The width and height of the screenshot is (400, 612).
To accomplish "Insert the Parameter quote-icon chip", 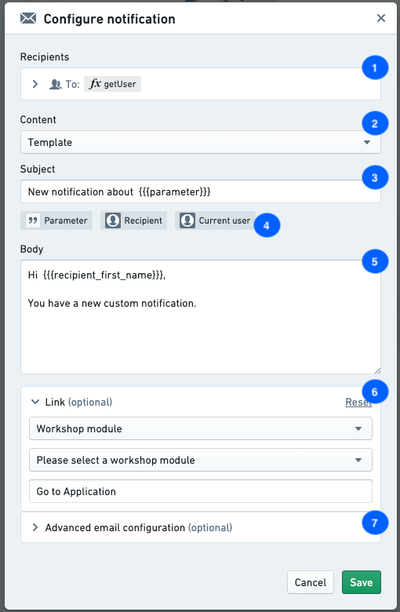I will (x=57, y=221).
